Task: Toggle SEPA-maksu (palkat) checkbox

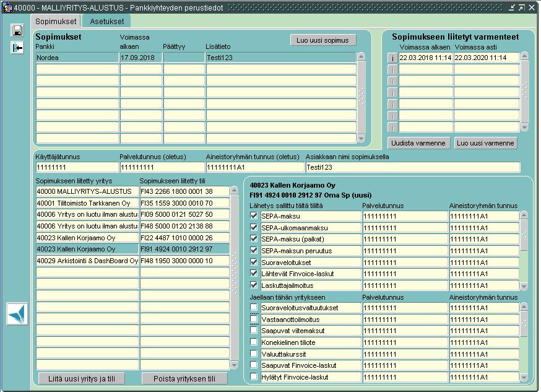Action: click(254, 238)
